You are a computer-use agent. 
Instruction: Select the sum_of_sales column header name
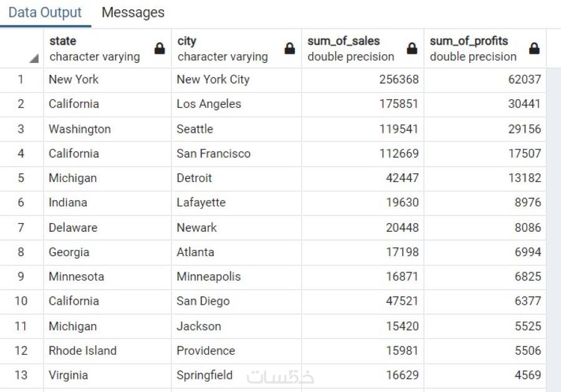(x=343, y=41)
